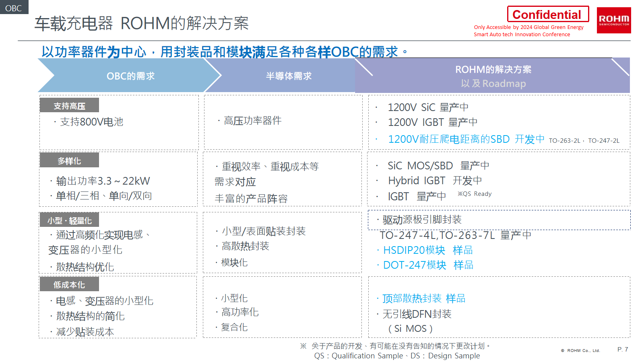Click the 支持800V电池 bullet text
Viewport: 644px width, 362px height.
tap(91, 122)
